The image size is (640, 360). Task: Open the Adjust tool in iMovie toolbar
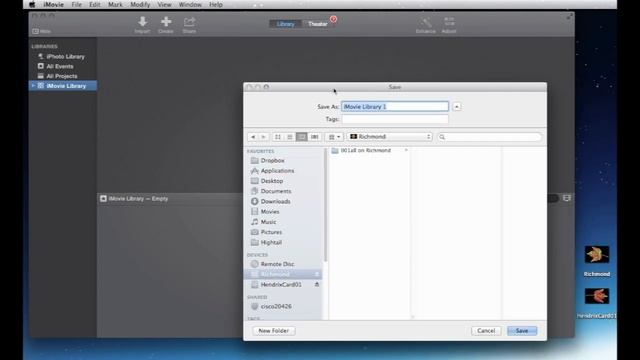pos(449,25)
